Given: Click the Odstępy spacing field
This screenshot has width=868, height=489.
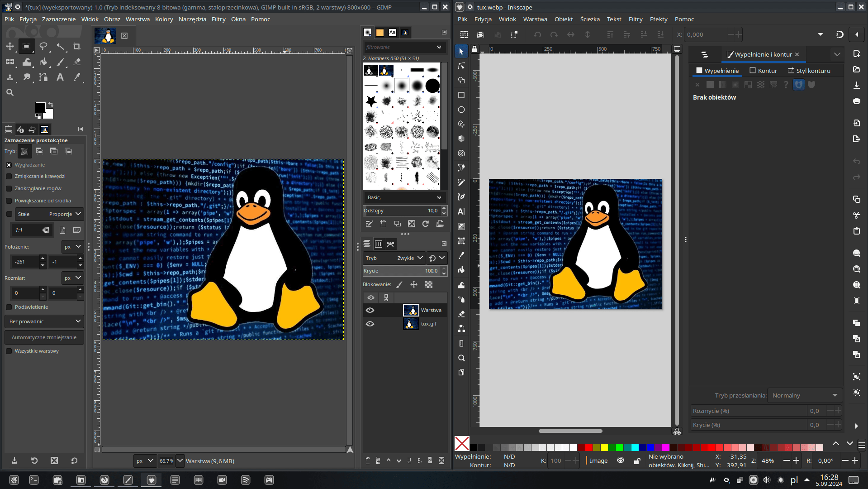Looking at the screenshot, I should pyautogui.click(x=401, y=211).
